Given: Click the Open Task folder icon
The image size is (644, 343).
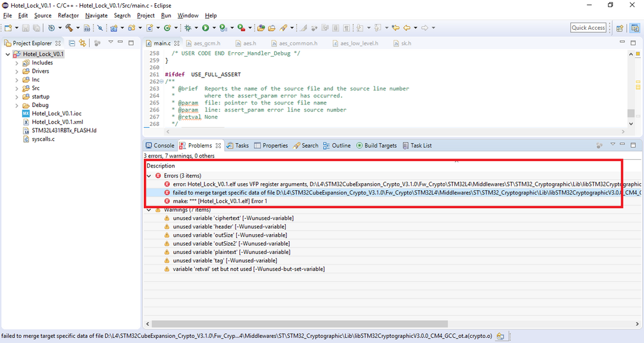Looking at the screenshot, I should pos(272,28).
